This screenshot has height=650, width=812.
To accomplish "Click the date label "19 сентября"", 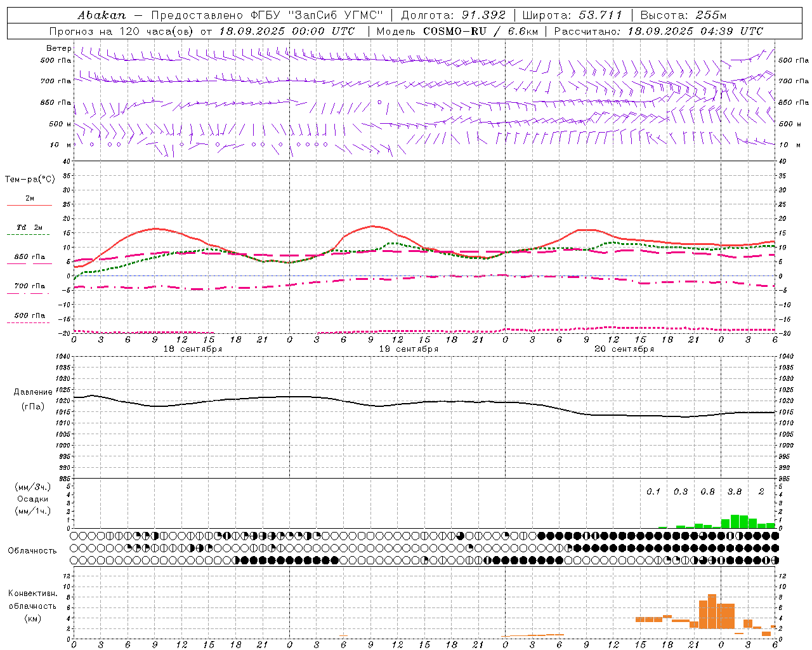I will click(x=409, y=349).
